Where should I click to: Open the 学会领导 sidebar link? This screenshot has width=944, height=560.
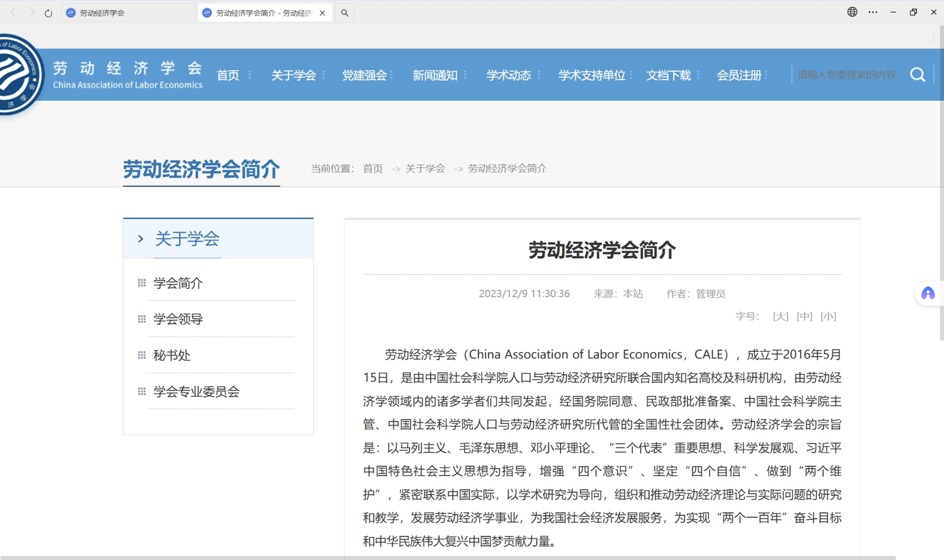178,319
